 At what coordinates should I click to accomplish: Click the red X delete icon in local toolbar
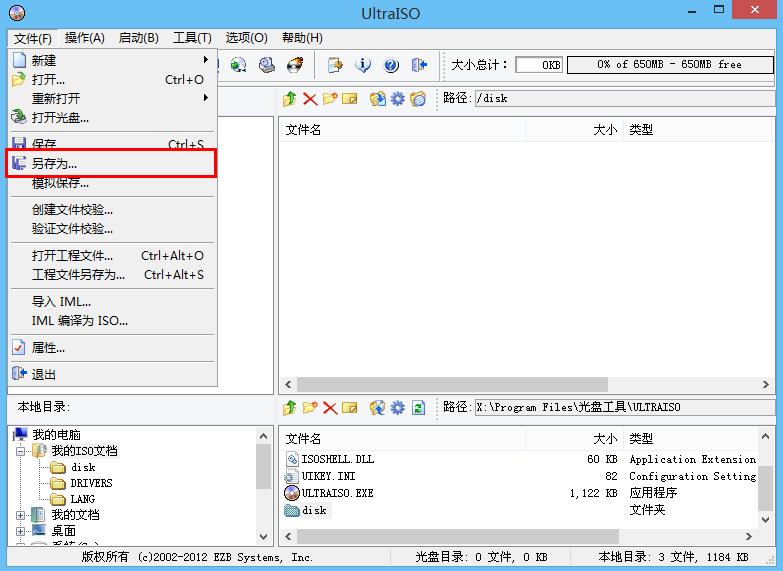click(330, 408)
